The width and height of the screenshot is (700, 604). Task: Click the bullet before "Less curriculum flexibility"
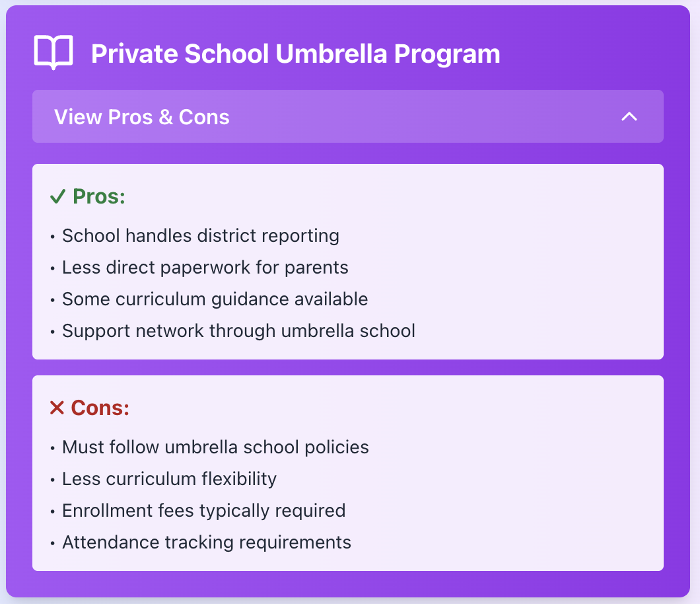pos(52,480)
